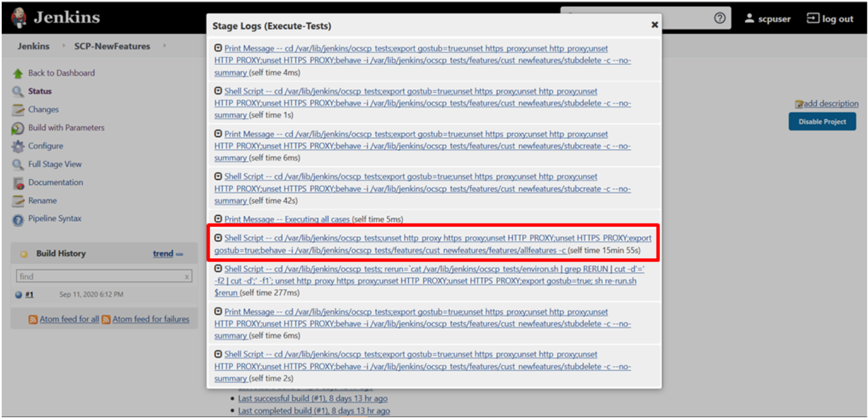Open Pipeline Syntax page
Screen dimensions: 868x418
click(55, 218)
